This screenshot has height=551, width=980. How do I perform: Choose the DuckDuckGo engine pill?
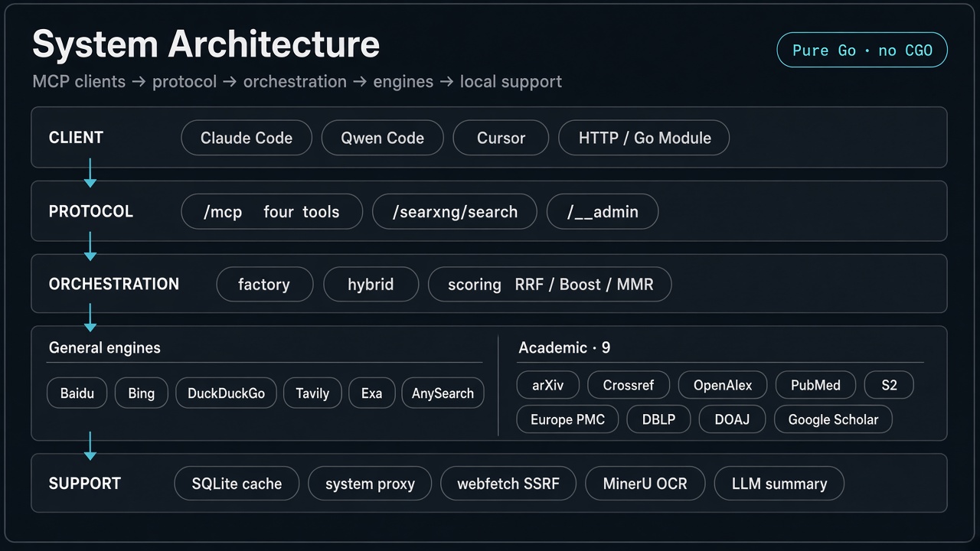click(x=226, y=393)
